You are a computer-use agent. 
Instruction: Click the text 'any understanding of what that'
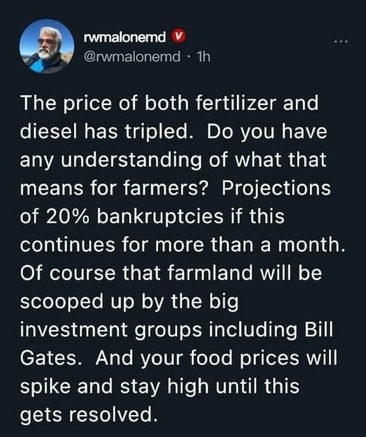pyautogui.click(x=173, y=160)
